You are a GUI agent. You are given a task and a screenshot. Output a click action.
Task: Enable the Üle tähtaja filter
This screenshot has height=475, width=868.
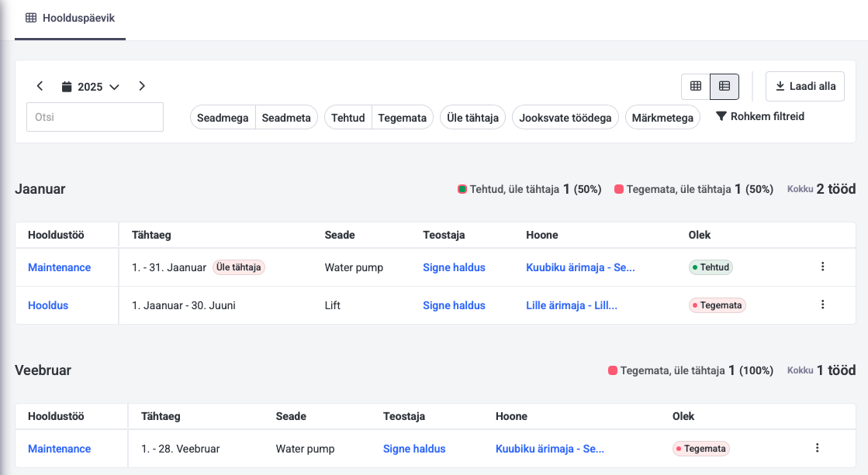tap(473, 118)
